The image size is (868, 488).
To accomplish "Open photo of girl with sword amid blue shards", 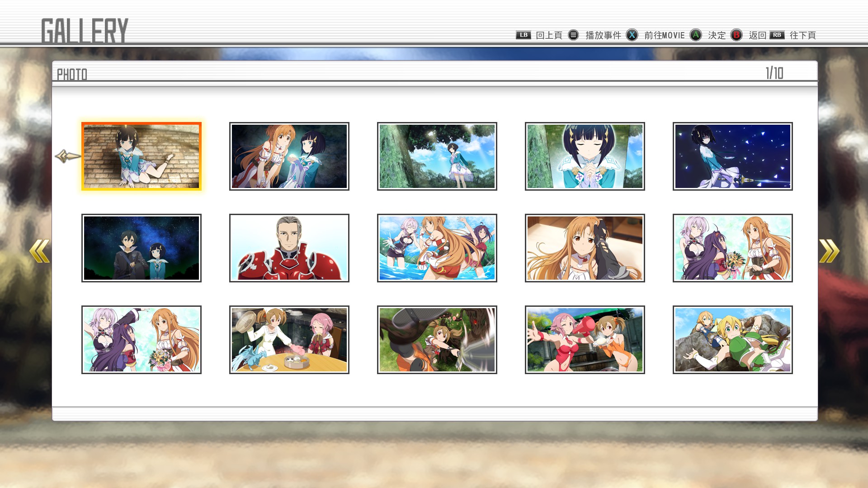I will tap(733, 156).
